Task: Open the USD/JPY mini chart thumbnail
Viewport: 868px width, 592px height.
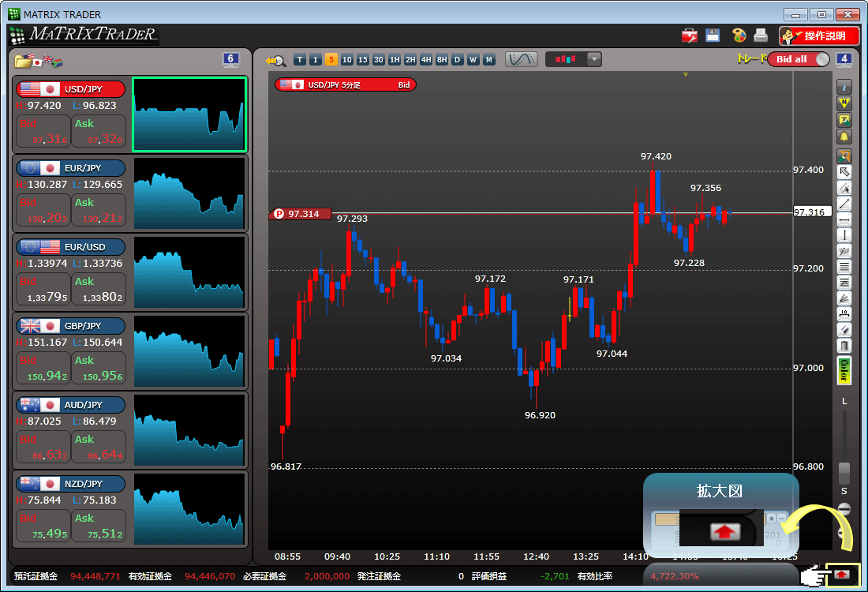Action: coord(189,114)
